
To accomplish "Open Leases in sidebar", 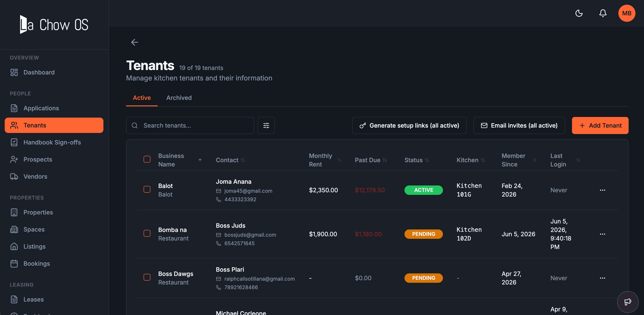I will [54, 299].
